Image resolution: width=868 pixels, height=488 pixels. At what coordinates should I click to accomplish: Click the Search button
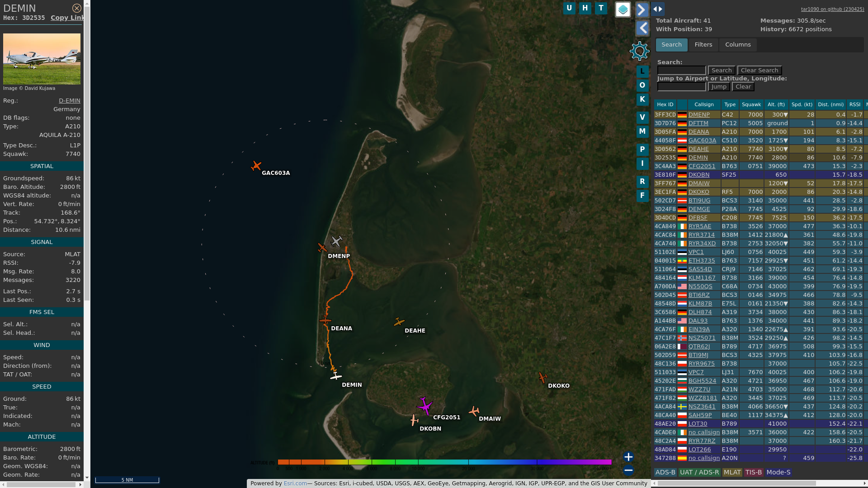pyautogui.click(x=722, y=70)
